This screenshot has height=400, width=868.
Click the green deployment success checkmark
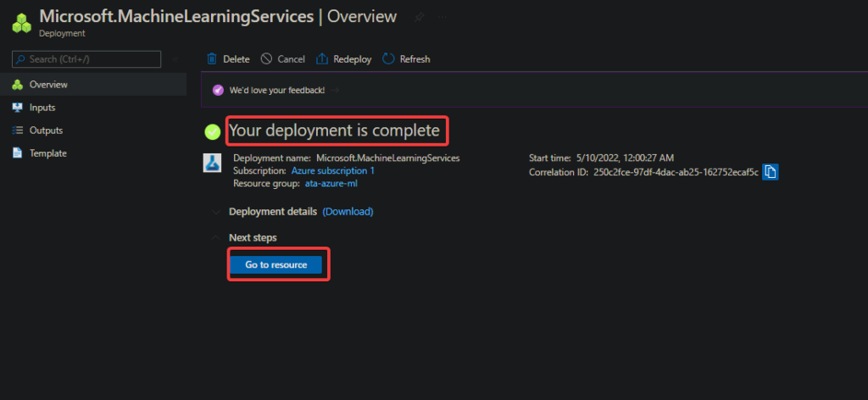coord(213,131)
